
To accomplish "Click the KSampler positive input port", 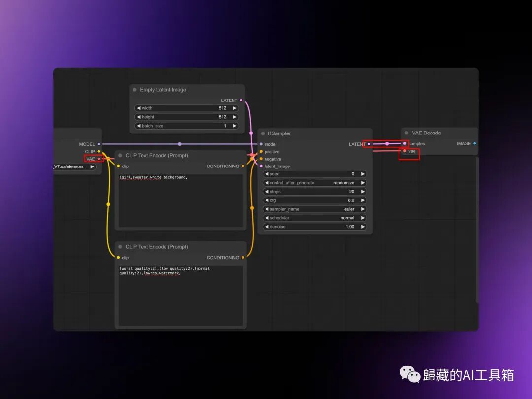I will click(x=261, y=152).
